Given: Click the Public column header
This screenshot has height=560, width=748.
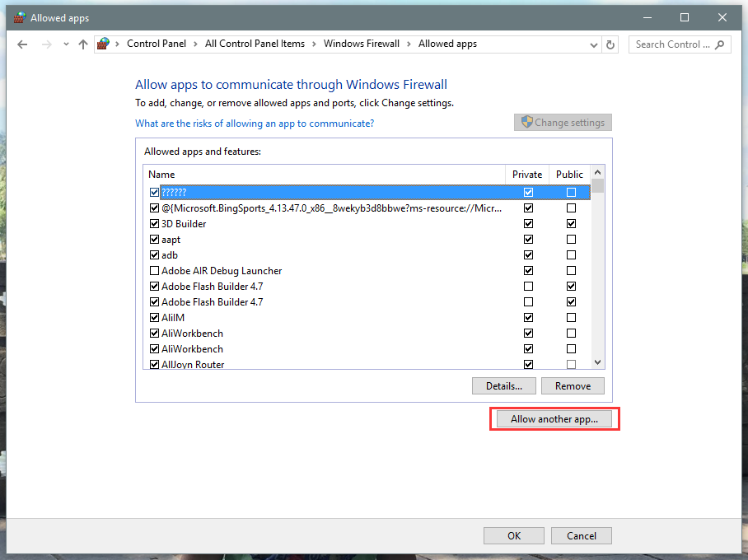Looking at the screenshot, I should (569, 175).
